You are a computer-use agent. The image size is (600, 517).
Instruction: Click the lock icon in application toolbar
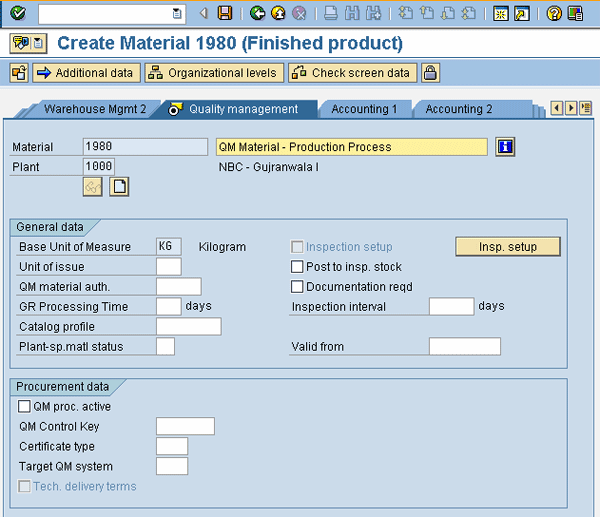point(430,73)
